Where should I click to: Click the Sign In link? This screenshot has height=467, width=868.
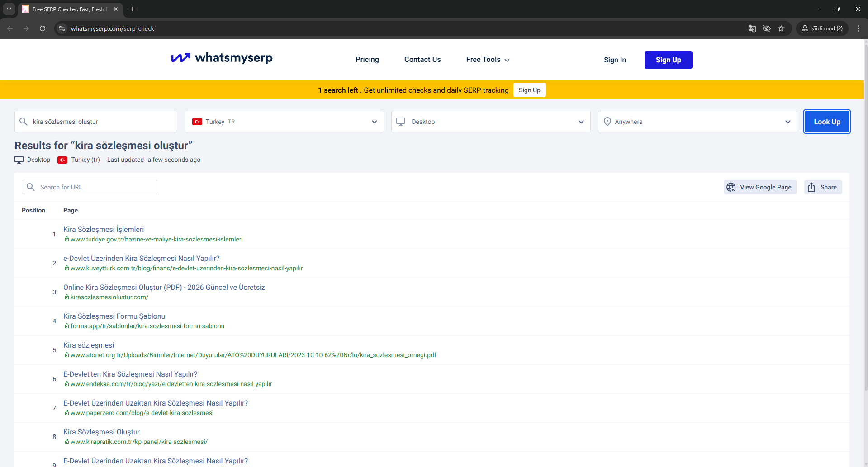coord(615,60)
